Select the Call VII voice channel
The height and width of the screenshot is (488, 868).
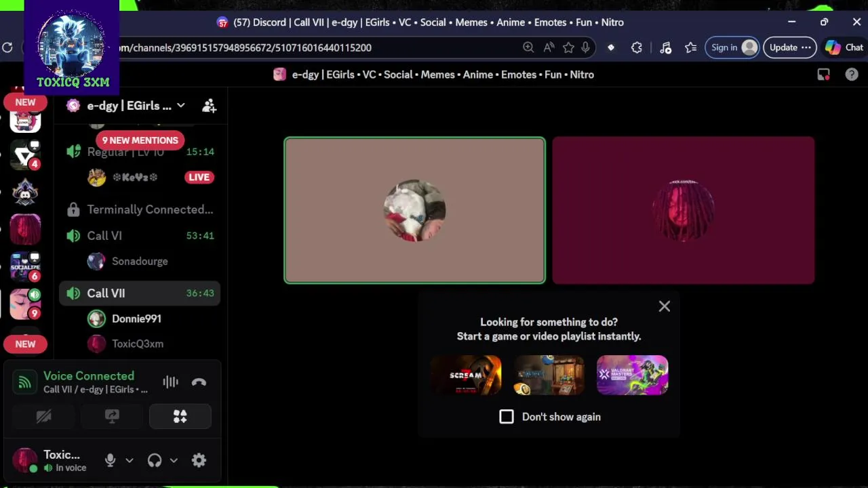click(140, 293)
